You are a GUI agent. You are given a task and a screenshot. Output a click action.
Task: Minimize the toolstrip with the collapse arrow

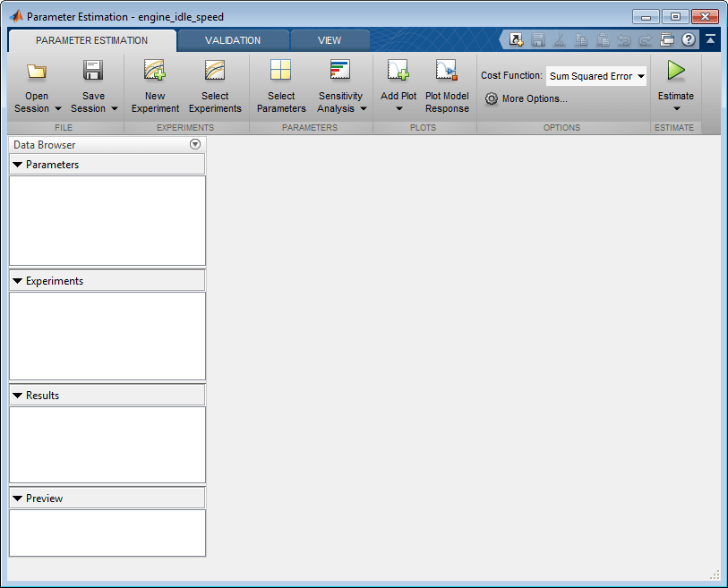pos(710,39)
